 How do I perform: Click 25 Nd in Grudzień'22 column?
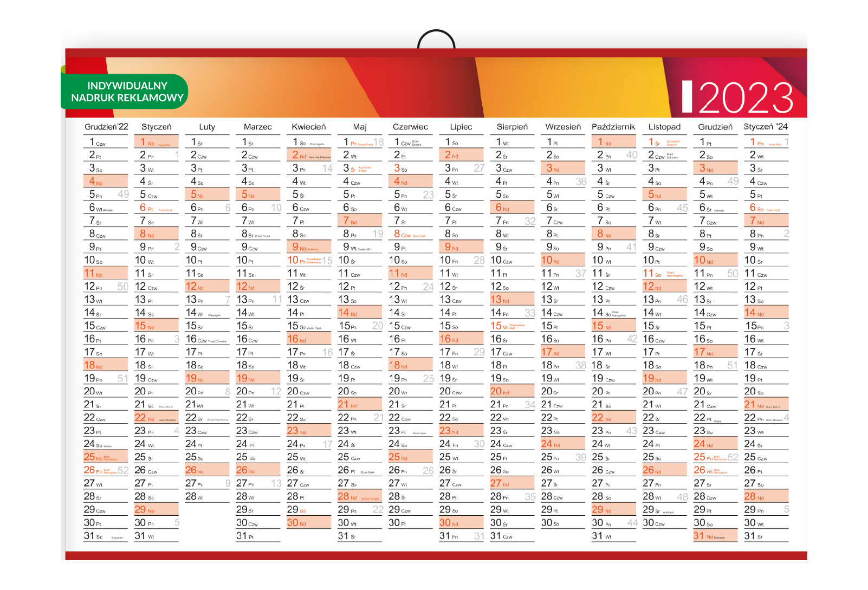coord(106,457)
